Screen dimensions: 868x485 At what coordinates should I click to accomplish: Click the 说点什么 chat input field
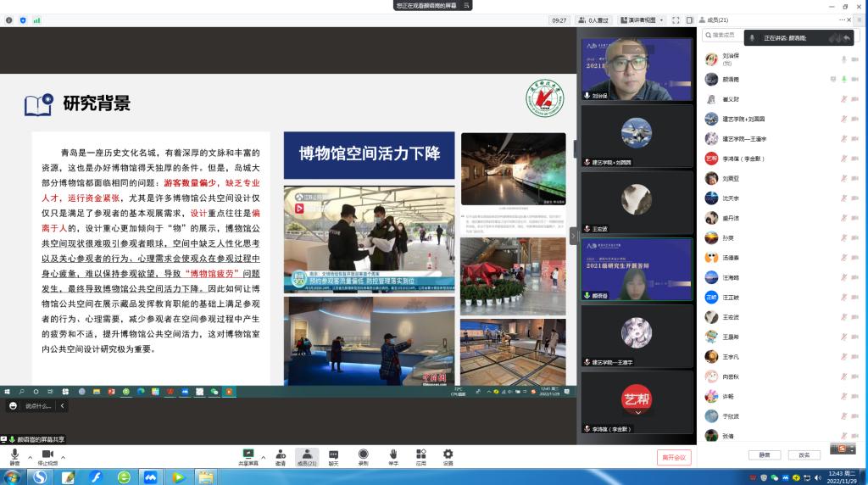point(37,406)
